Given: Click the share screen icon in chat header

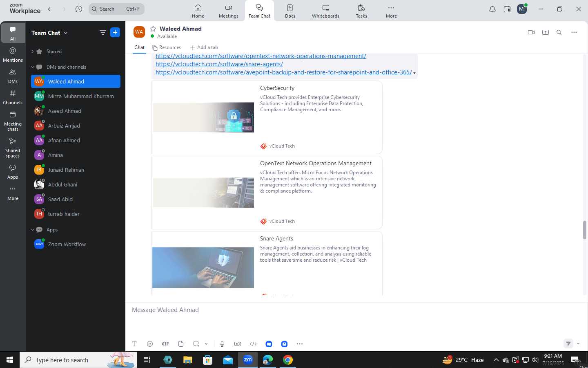Looking at the screenshot, I should pyautogui.click(x=546, y=32).
